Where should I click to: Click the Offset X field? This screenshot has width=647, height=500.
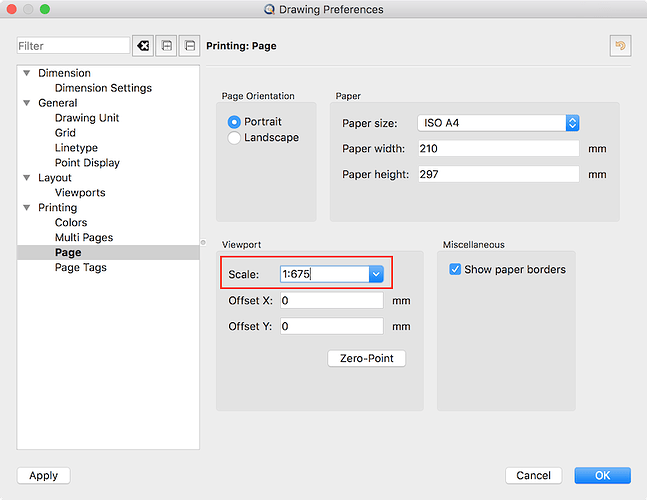tap(332, 300)
